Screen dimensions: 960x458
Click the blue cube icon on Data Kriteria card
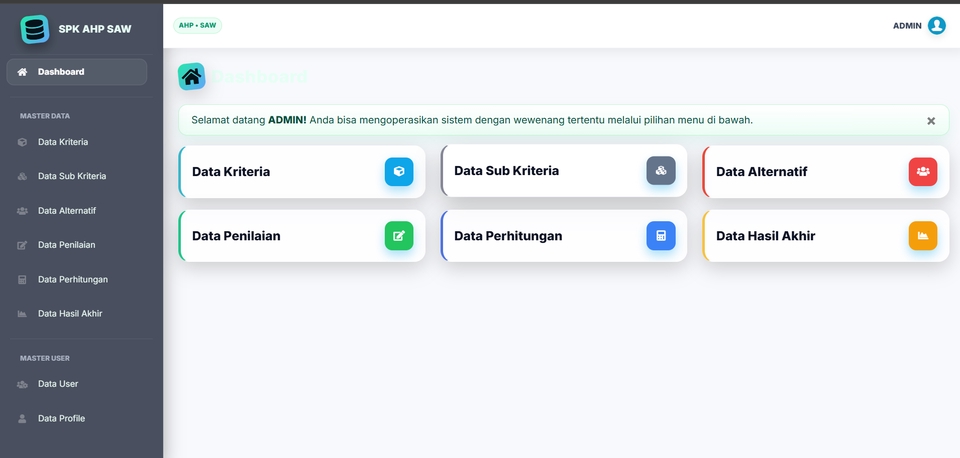pyautogui.click(x=399, y=172)
